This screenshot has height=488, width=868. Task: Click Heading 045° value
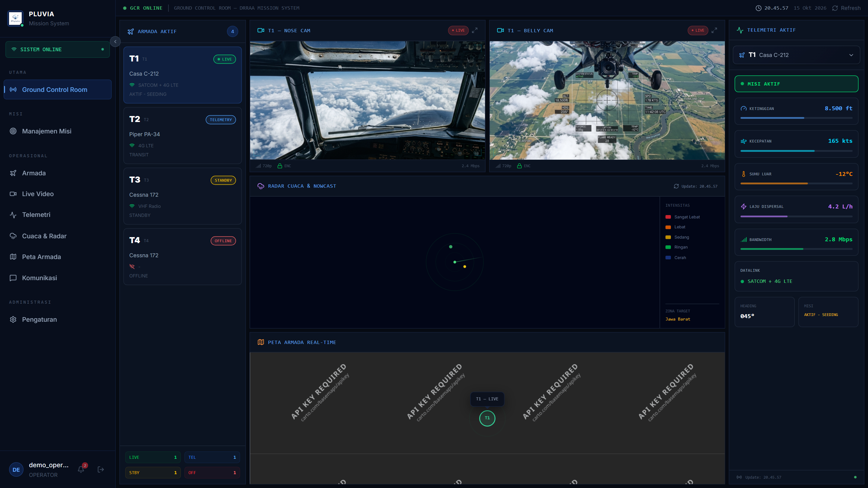coord(747,316)
